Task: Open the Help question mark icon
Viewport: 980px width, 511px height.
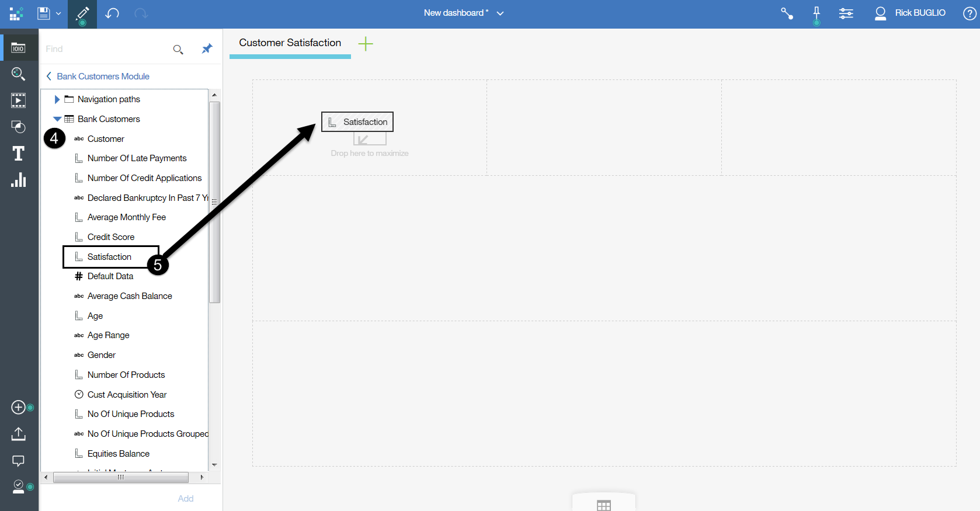Action: click(x=969, y=13)
